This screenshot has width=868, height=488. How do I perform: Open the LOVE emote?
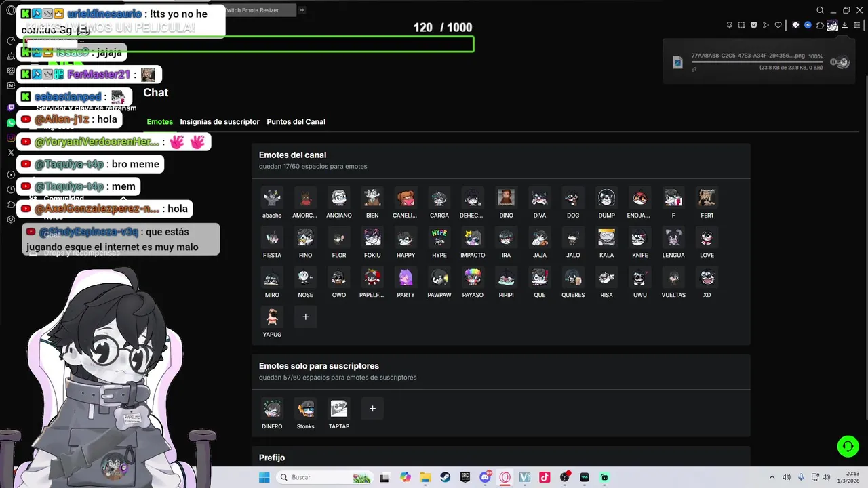point(707,238)
